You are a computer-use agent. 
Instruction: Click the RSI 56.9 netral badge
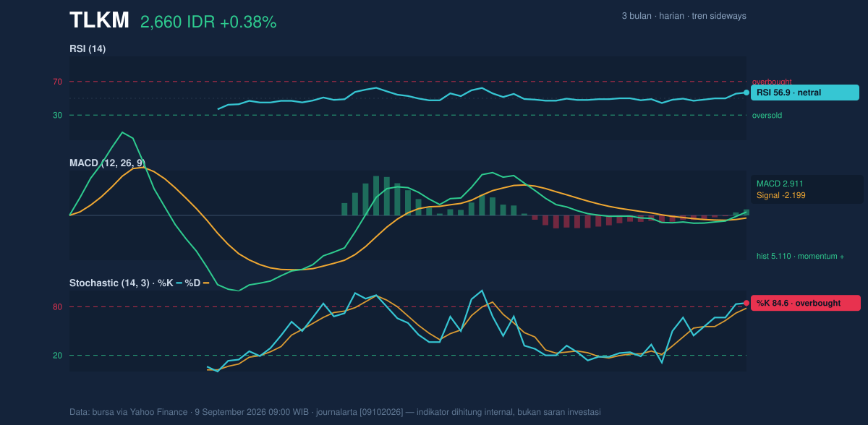coord(805,93)
